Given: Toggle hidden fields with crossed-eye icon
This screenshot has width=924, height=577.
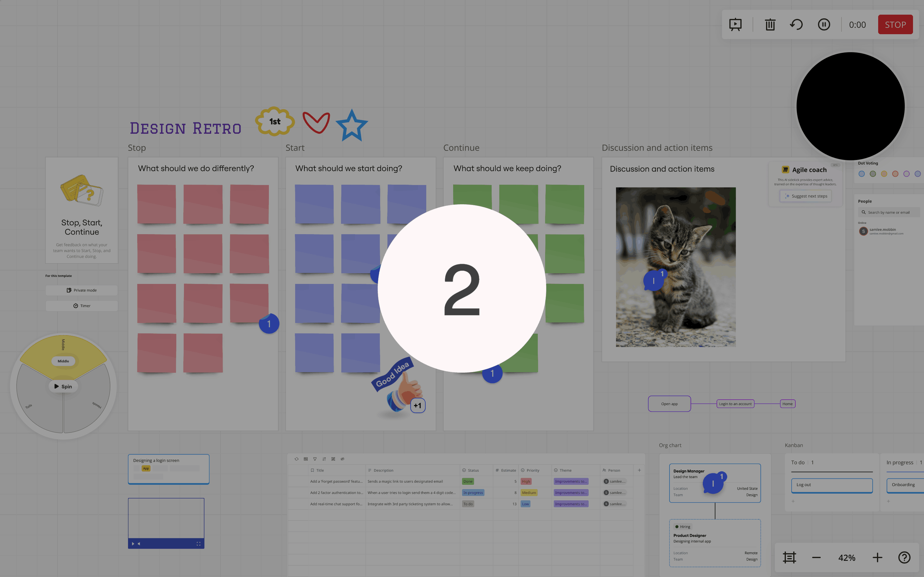Looking at the screenshot, I should [x=343, y=459].
